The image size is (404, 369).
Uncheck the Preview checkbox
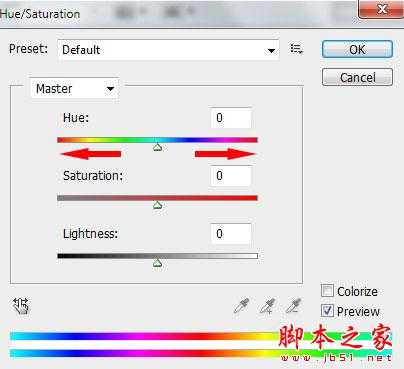coord(327,311)
